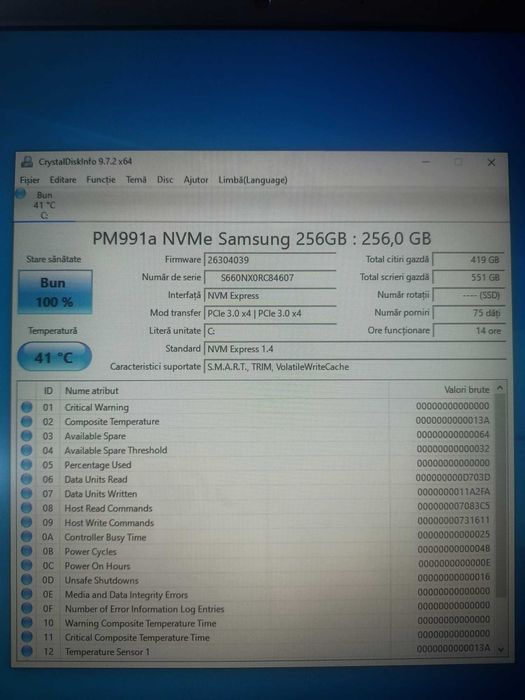Open the Ajutor menu

click(196, 180)
